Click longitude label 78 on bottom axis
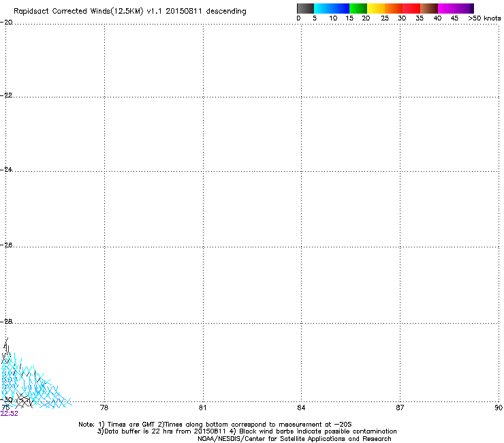This screenshot has width=504, height=443. coord(104,408)
